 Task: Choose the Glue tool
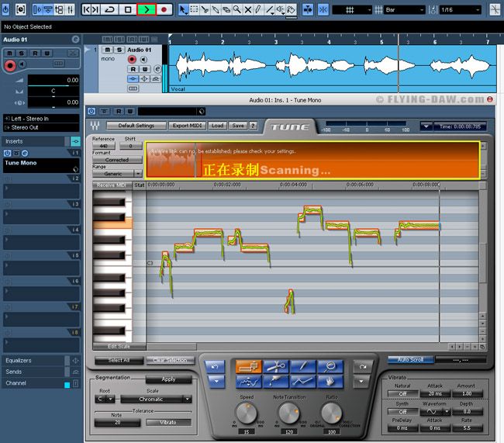point(216,9)
